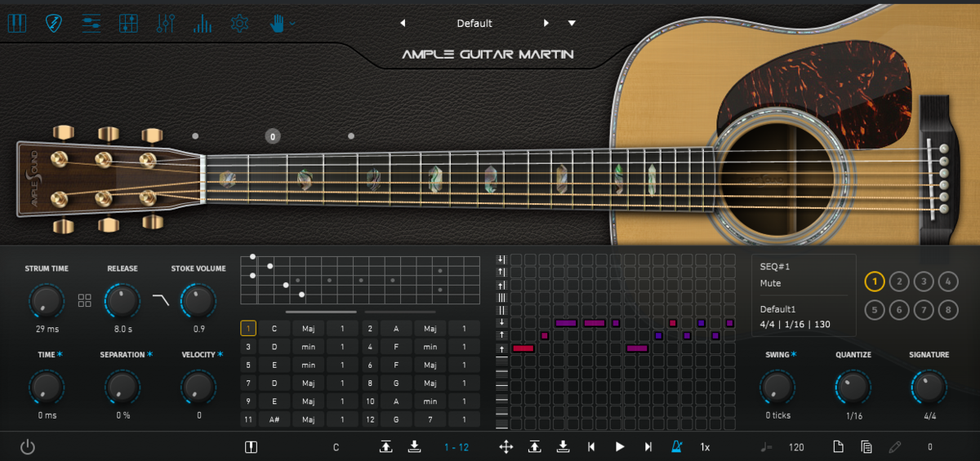The width and height of the screenshot is (980, 461).
Task: Click the chord detect exclamation icon
Action: (x=251, y=446)
